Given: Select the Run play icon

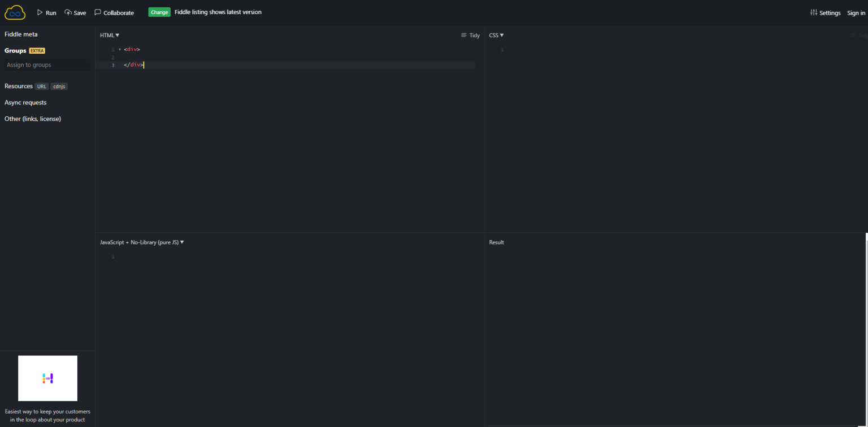Looking at the screenshot, I should (40, 12).
